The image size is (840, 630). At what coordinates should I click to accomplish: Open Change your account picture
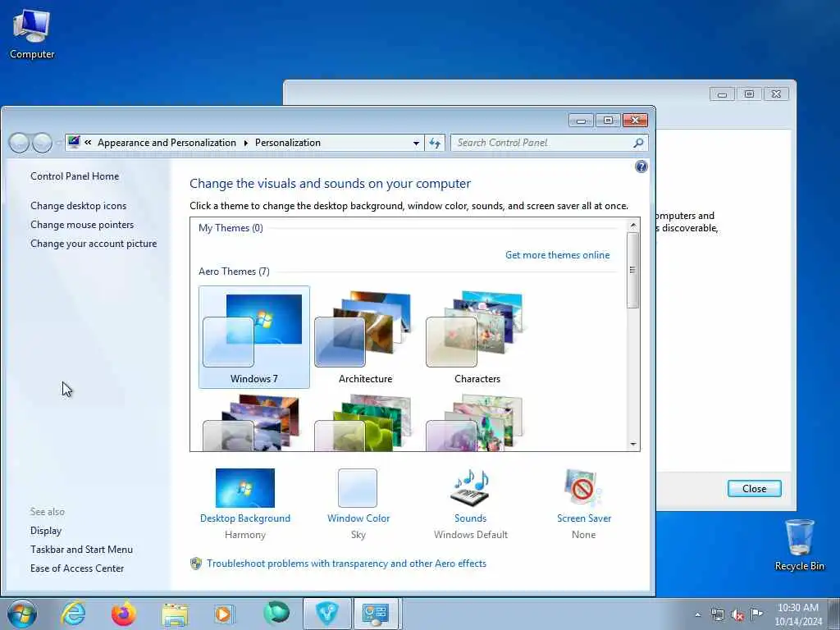[x=94, y=243]
